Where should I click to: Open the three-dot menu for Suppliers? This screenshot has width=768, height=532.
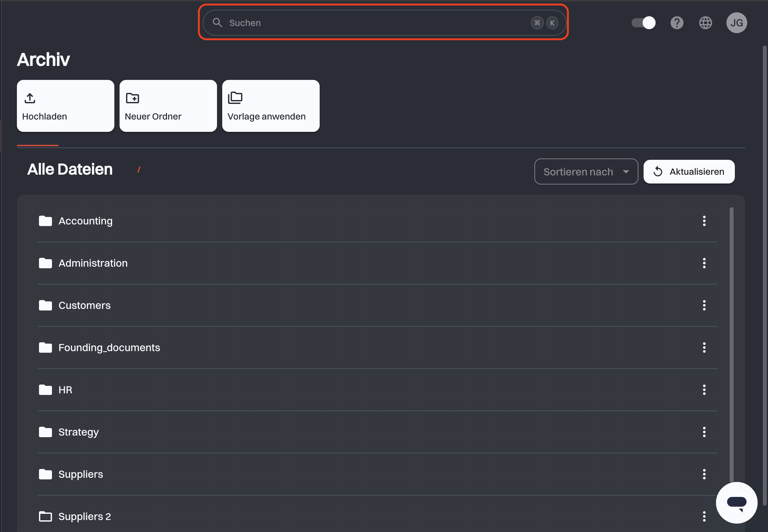[704, 474]
